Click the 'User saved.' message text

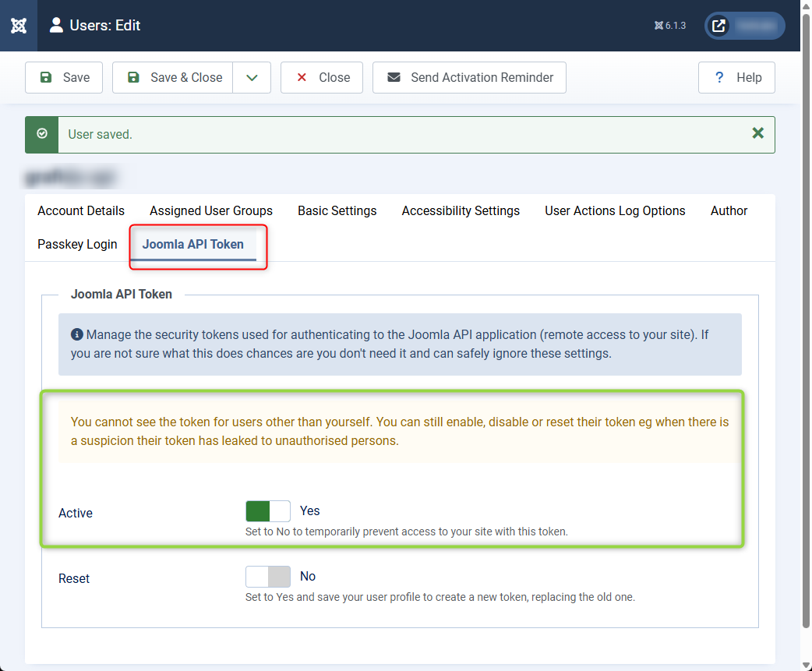(x=100, y=134)
